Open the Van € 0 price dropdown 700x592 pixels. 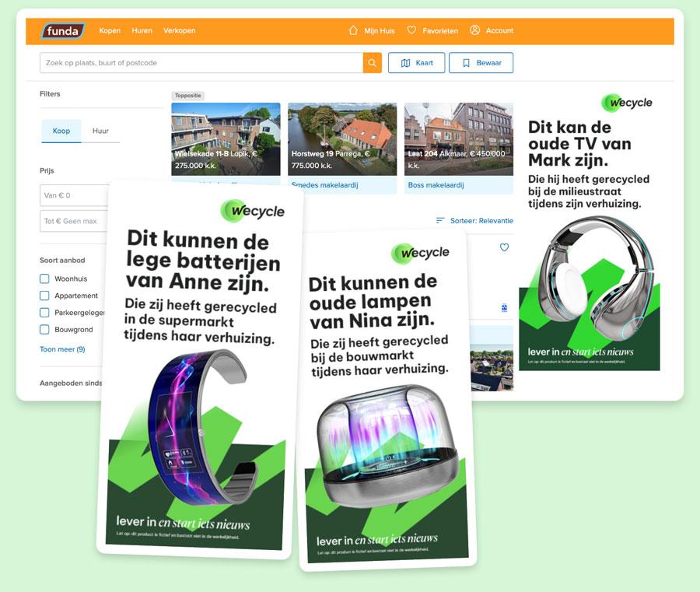pos(74,195)
